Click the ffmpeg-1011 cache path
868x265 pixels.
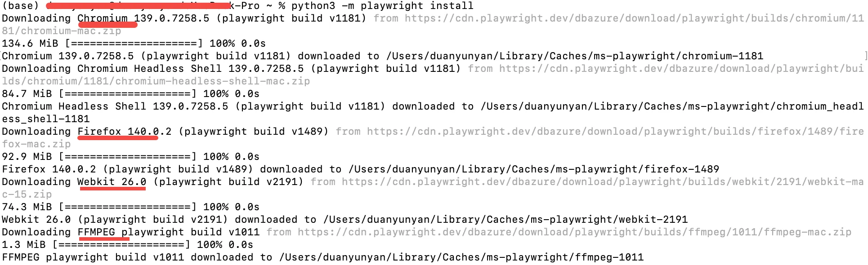point(461,257)
